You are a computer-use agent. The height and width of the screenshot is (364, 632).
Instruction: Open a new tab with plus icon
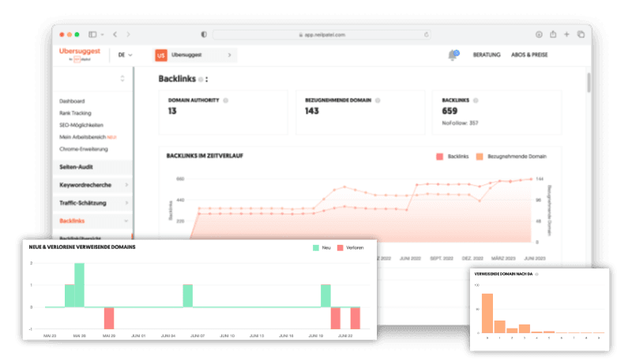tap(566, 35)
